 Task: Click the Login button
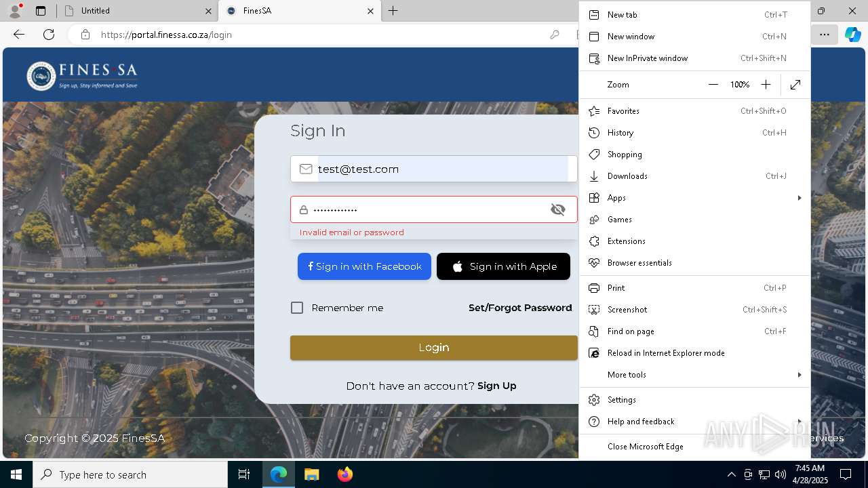pos(434,348)
